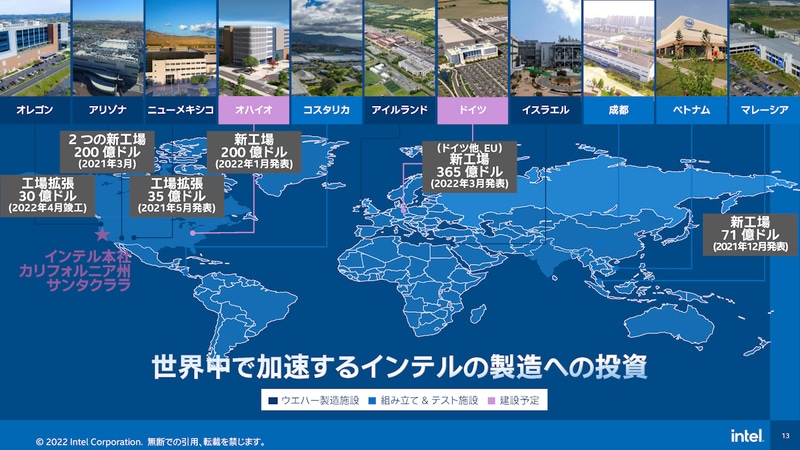Click the Ohio 新工場 200億ドル box
The image size is (800, 450).
click(254, 152)
